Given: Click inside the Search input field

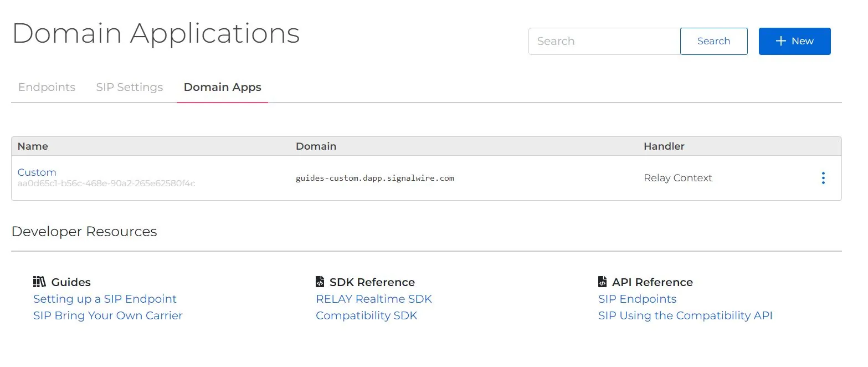Looking at the screenshot, I should pos(604,41).
